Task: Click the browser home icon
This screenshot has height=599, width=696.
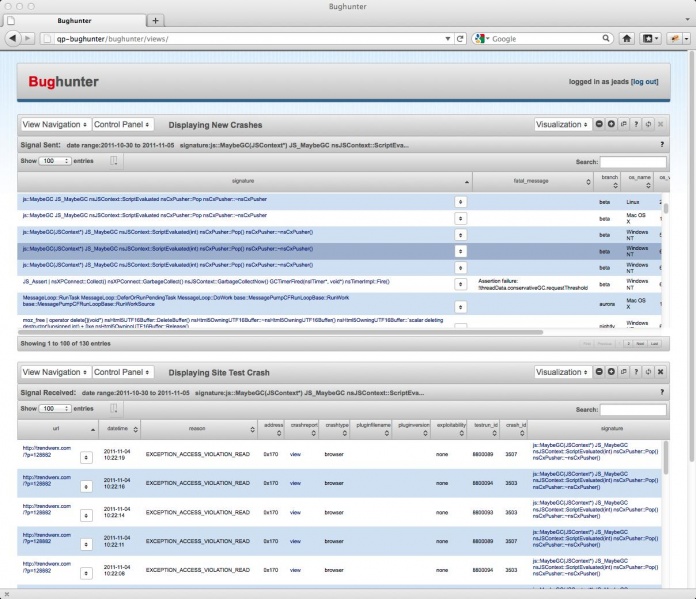Action: (627, 39)
